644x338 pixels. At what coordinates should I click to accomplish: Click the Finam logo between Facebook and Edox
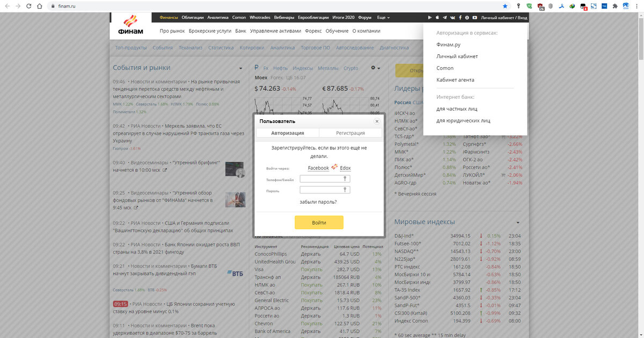(x=334, y=167)
